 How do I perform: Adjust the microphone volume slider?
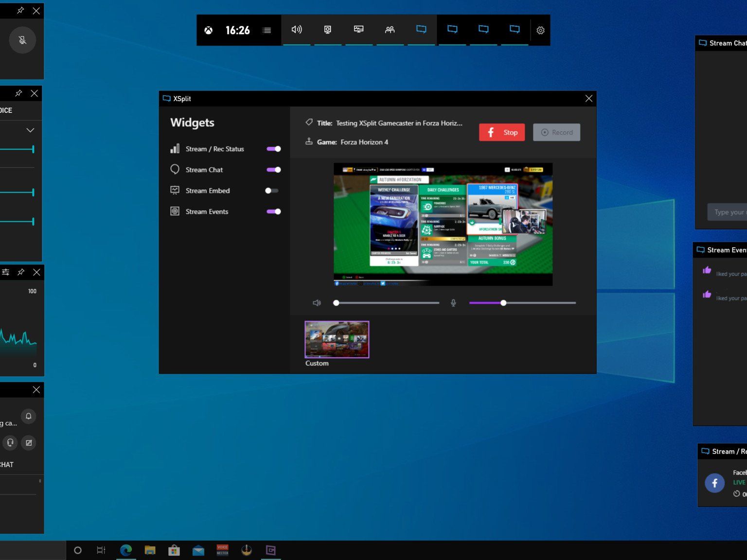click(503, 303)
